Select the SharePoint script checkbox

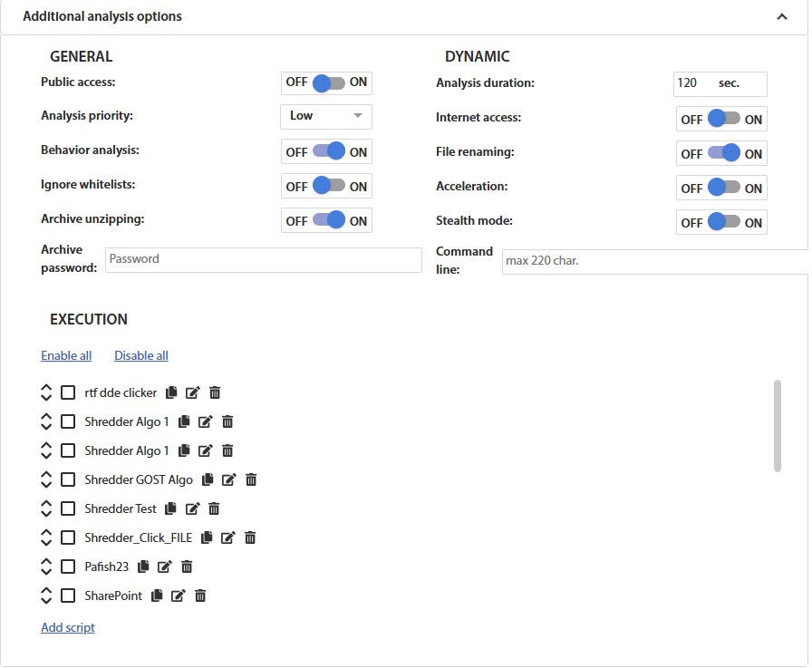pyautogui.click(x=68, y=595)
